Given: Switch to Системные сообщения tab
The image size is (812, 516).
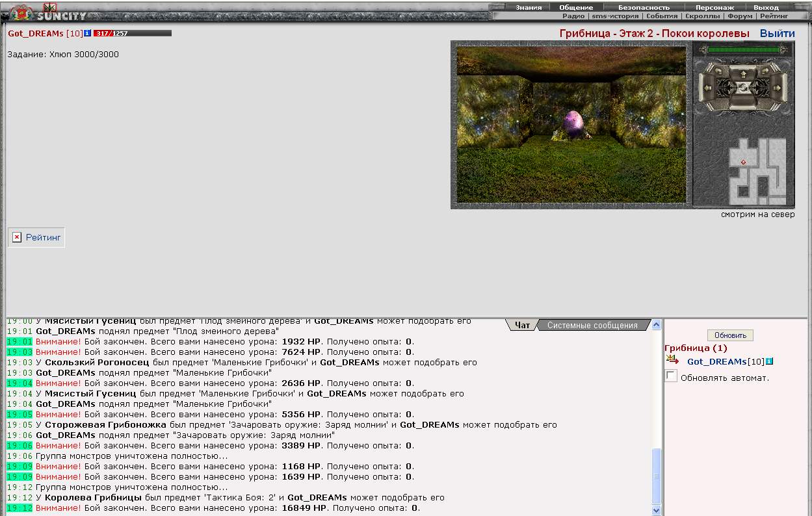Looking at the screenshot, I should pyautogui.click(x=592, y=325).
